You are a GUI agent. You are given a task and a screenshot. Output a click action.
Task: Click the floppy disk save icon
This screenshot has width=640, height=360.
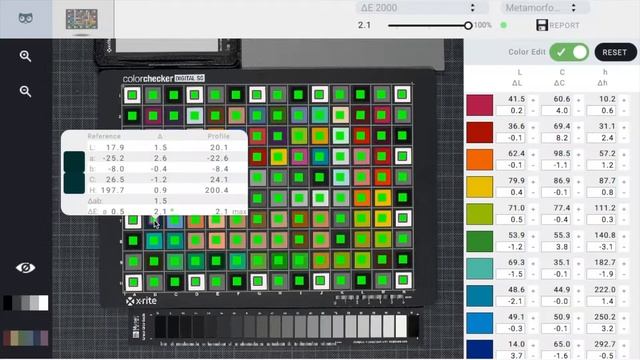542,25
